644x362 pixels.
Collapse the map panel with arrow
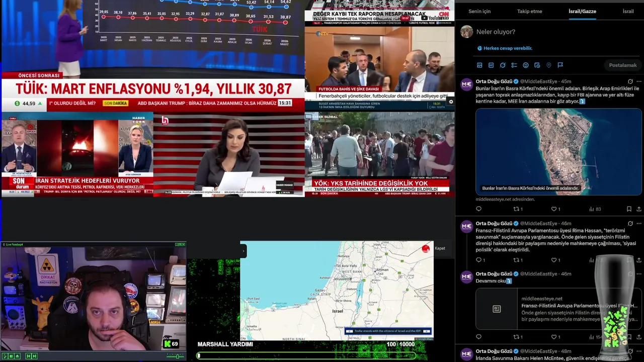[x=244, y=250]
